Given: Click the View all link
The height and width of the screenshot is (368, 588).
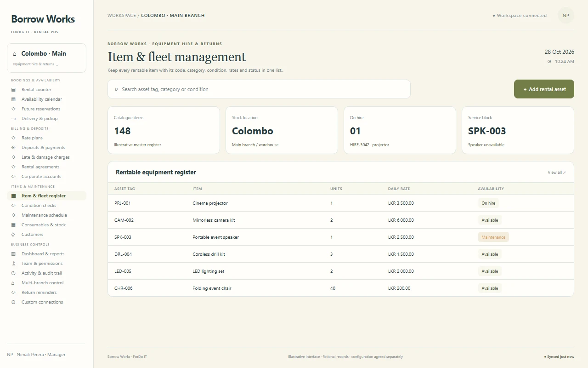Looking at the screenshot, I should click(x=557, y=172).
